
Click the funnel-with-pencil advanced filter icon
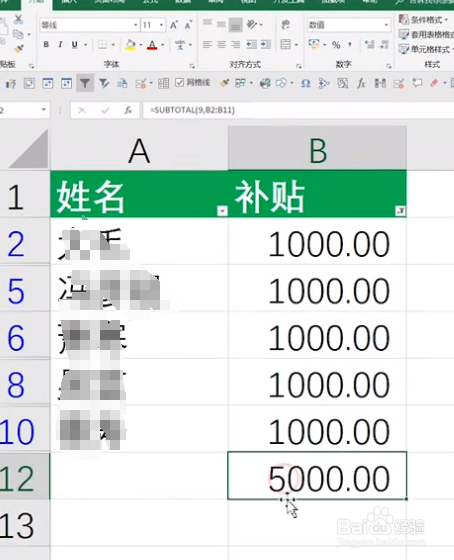[x=104, y=84]
